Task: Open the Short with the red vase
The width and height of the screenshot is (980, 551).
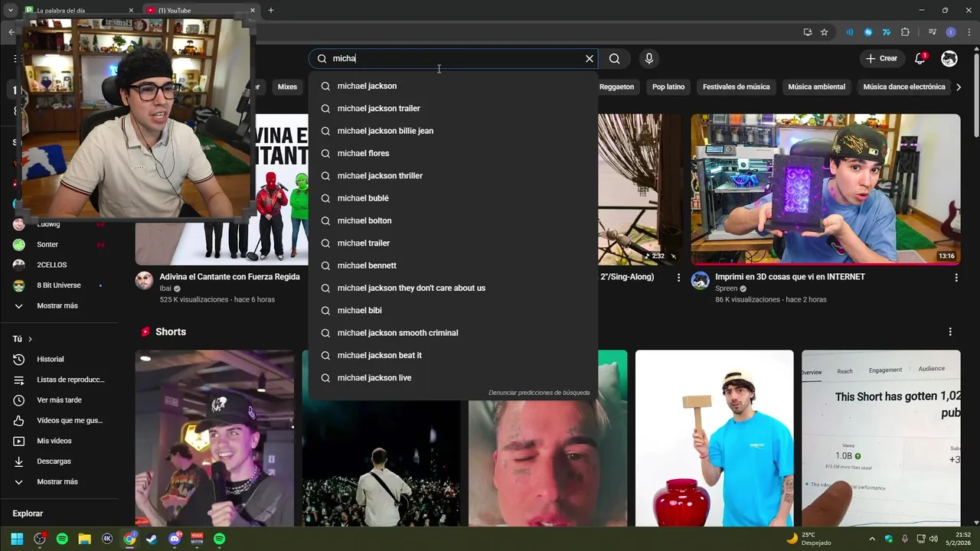Action: pos(714,439)
